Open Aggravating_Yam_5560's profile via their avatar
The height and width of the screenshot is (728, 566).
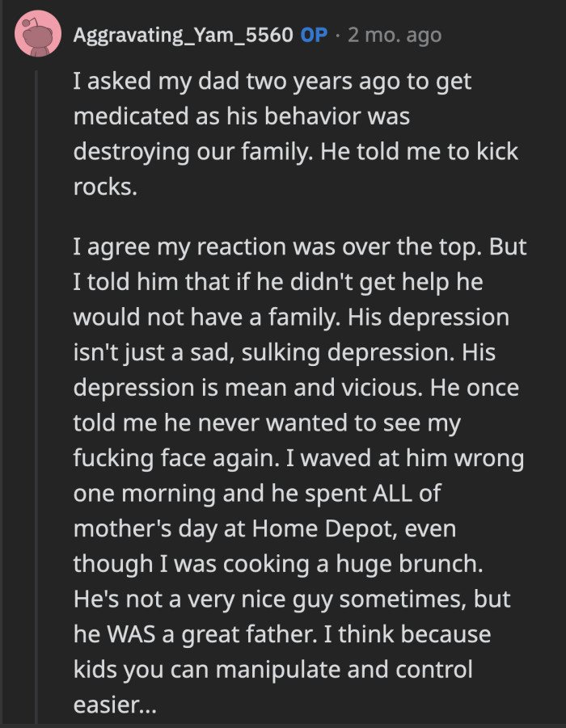click(36, 34)
